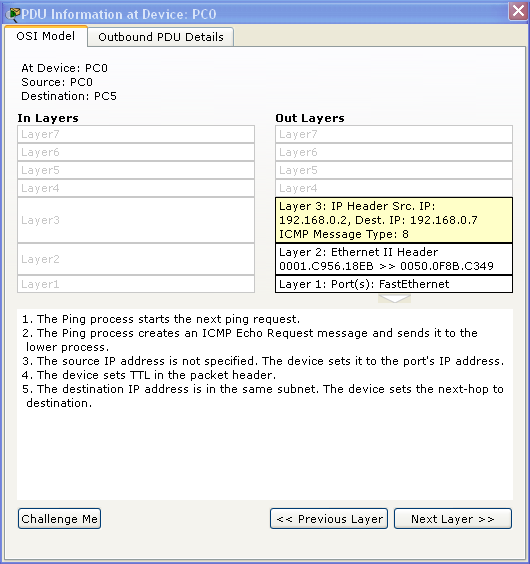Screen dimensions: 530x564
Task: Click the Challenge Me button
Action: pyautogui.click(x=59, y=519)
